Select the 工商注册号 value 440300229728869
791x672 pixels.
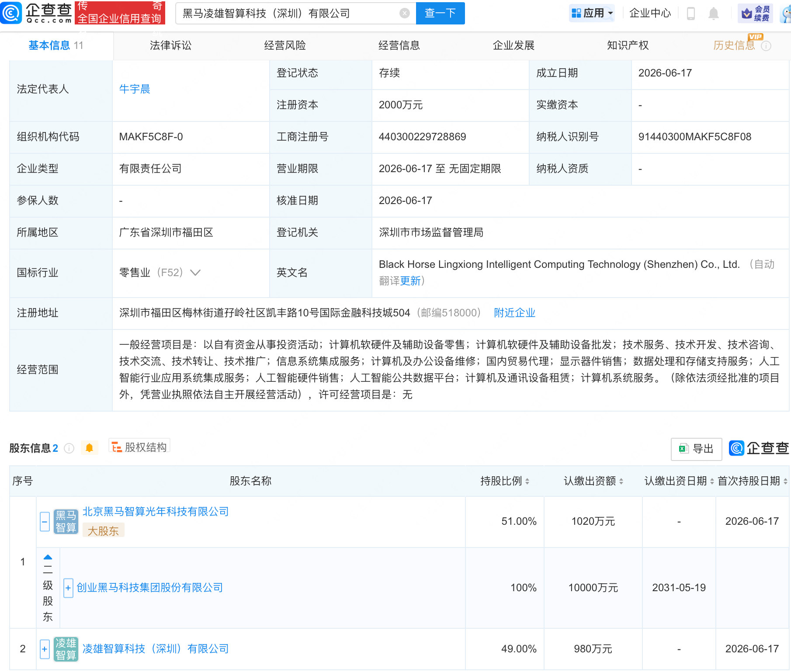423,137
